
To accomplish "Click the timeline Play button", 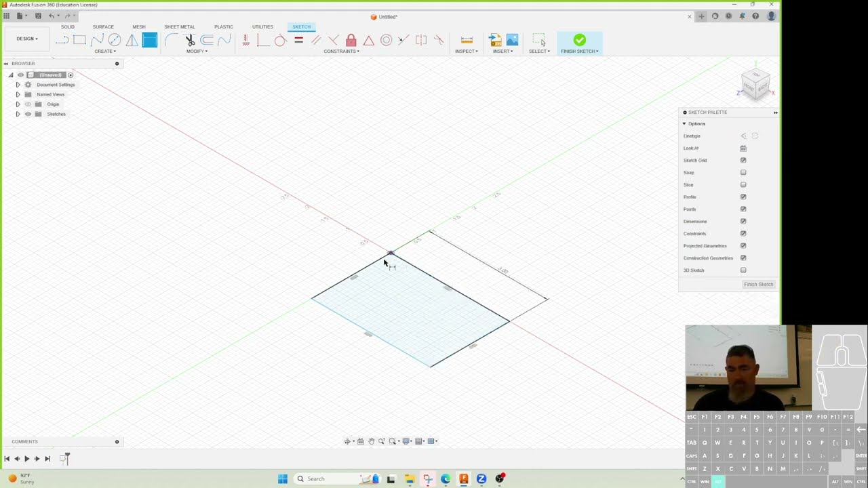I will tap(27, 459).
